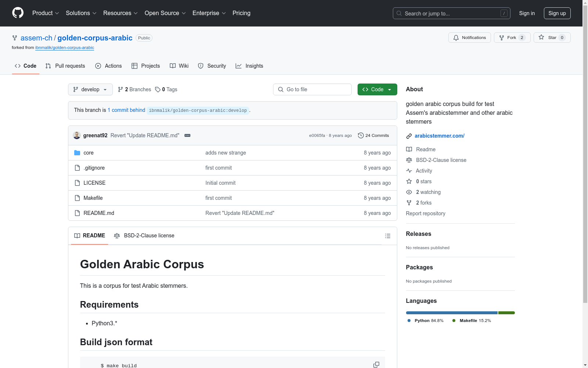Image resolution: width=588 pixels, height=368 pixels.
Task: Expand the Open Source menu
Action: tap(165, 13)
